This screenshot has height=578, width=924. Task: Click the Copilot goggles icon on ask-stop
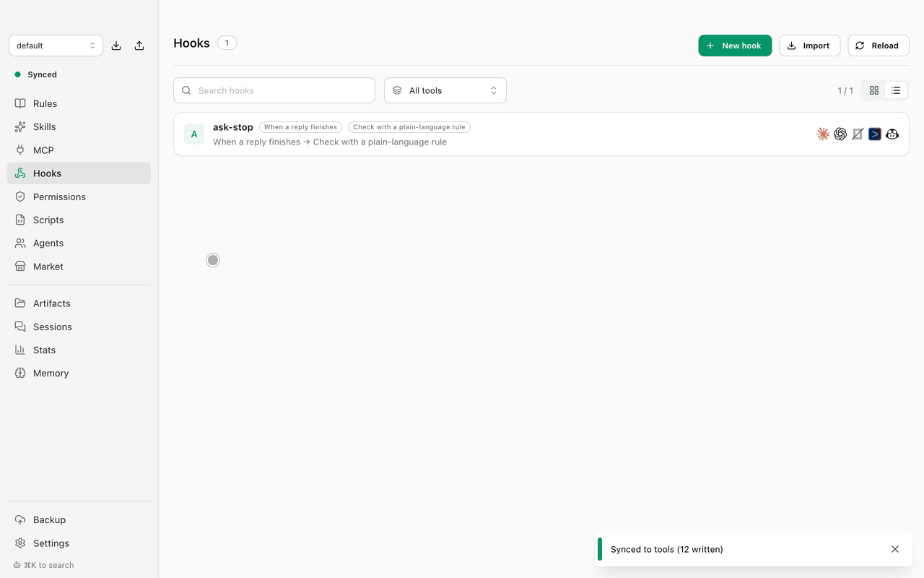892,134
